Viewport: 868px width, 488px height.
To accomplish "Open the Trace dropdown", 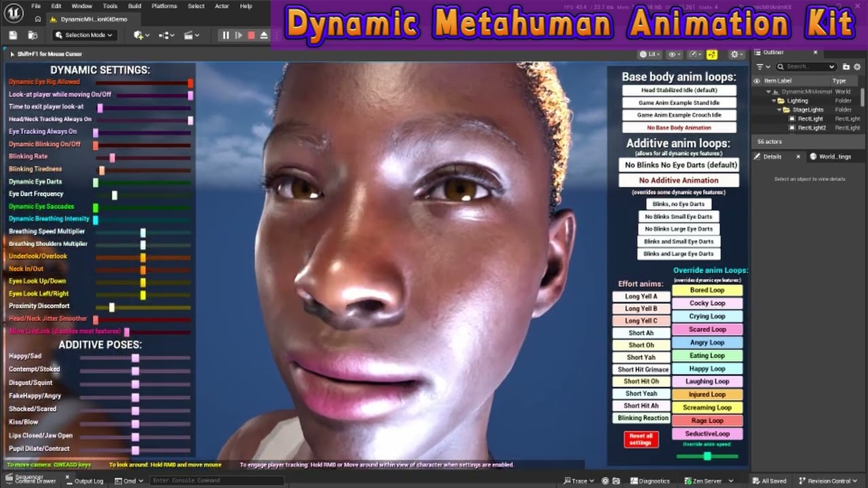I will 578,481.
